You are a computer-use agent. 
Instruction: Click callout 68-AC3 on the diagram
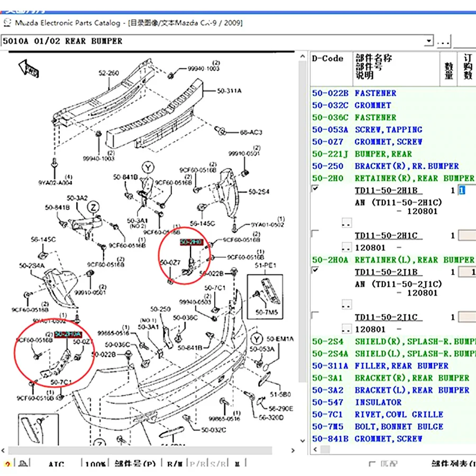251,132
